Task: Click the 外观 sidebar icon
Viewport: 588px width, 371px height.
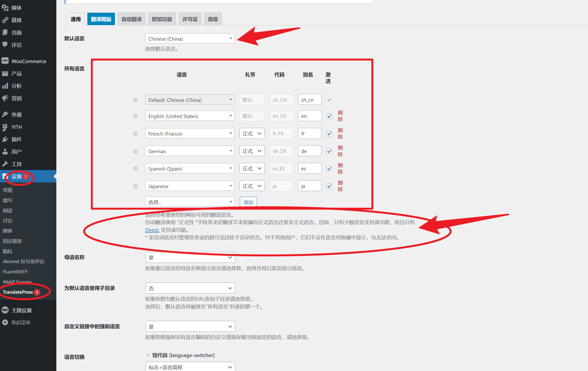Action: point(5,114)
